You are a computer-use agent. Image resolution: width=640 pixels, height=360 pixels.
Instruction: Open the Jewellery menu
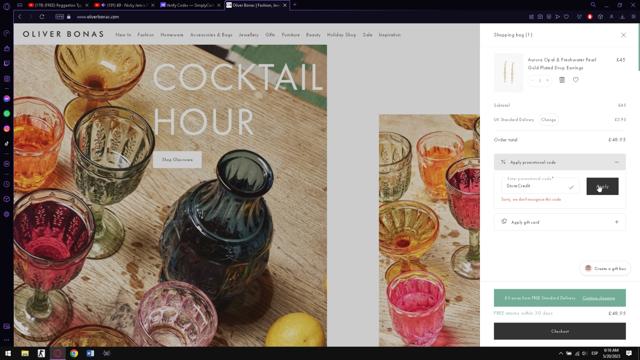point(249,35)
